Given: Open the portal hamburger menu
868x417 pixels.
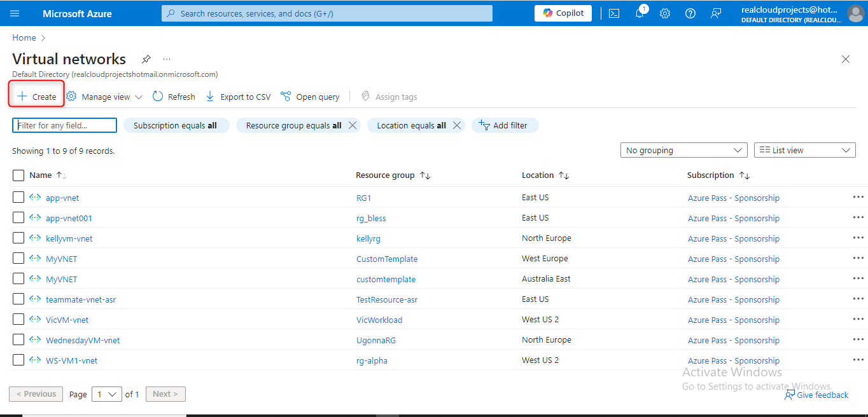Looking at the screenshot, I should [x=15, y=13].
